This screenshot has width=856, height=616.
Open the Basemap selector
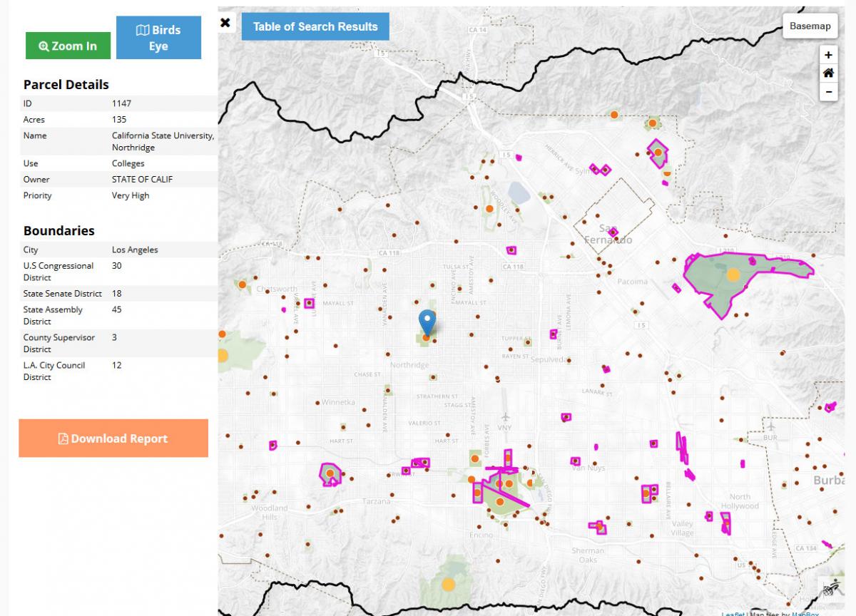[x=810, y=26]
